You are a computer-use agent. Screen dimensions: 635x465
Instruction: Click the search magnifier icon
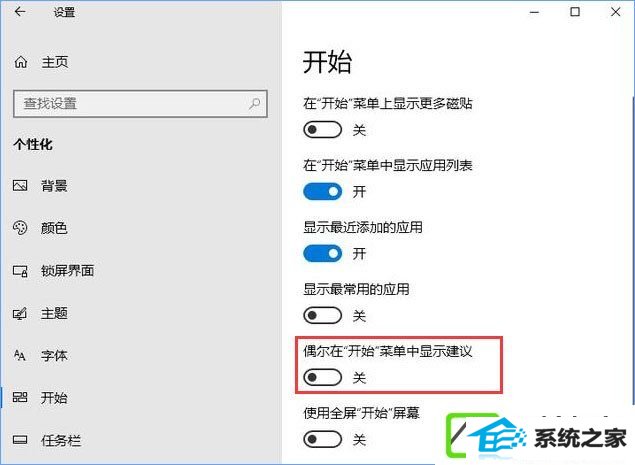[x=254, y=104]
